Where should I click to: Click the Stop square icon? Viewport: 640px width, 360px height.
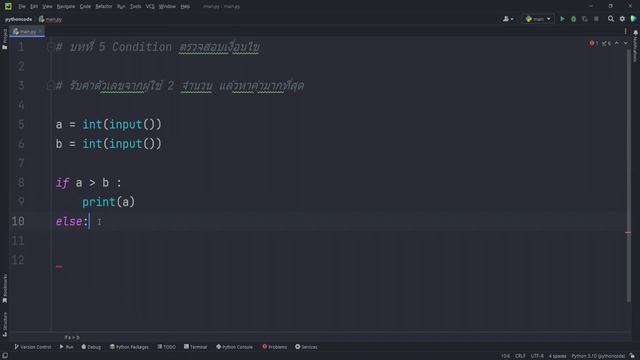596,19
